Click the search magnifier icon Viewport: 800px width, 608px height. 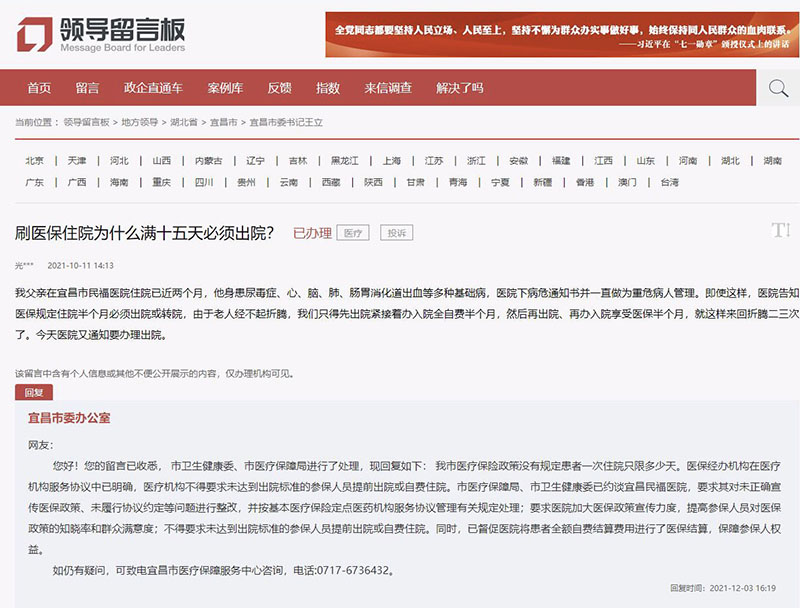coord(776,89)
